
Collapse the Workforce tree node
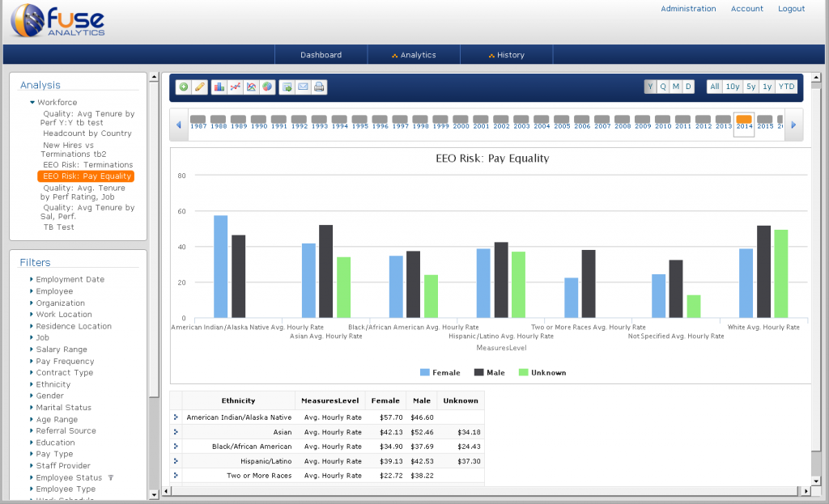pos(32,103)
